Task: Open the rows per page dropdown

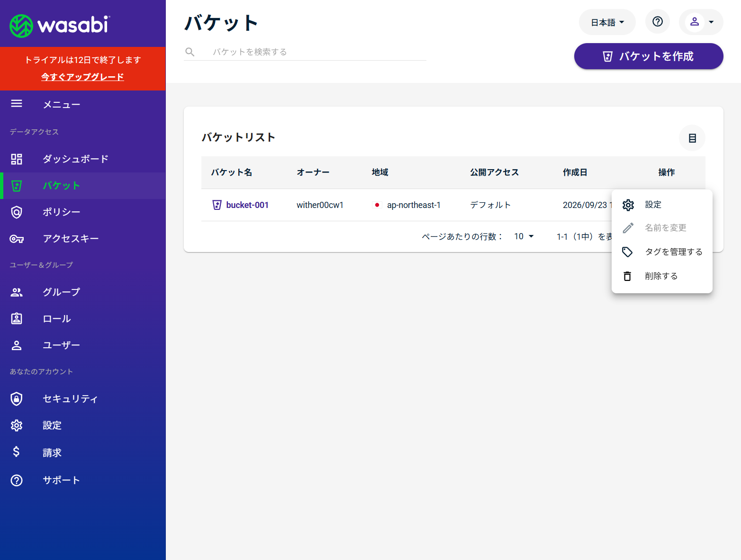Action: tap(524, 236)
